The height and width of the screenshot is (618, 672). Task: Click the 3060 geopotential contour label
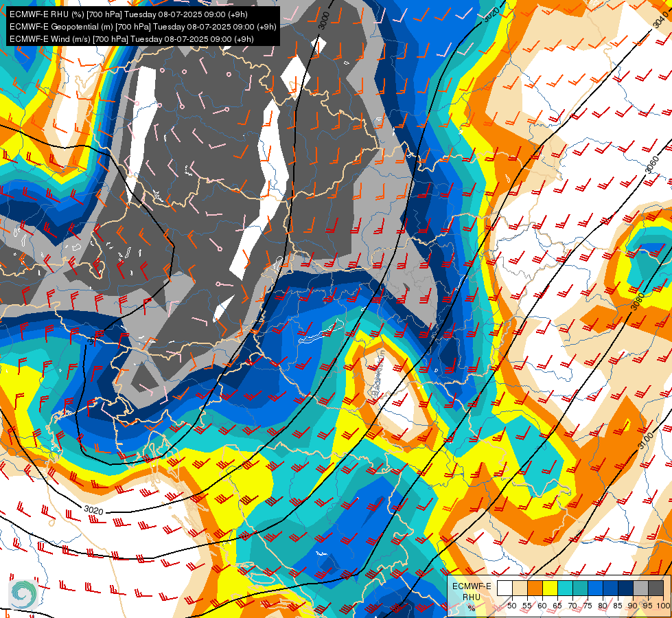coord(651,165)
